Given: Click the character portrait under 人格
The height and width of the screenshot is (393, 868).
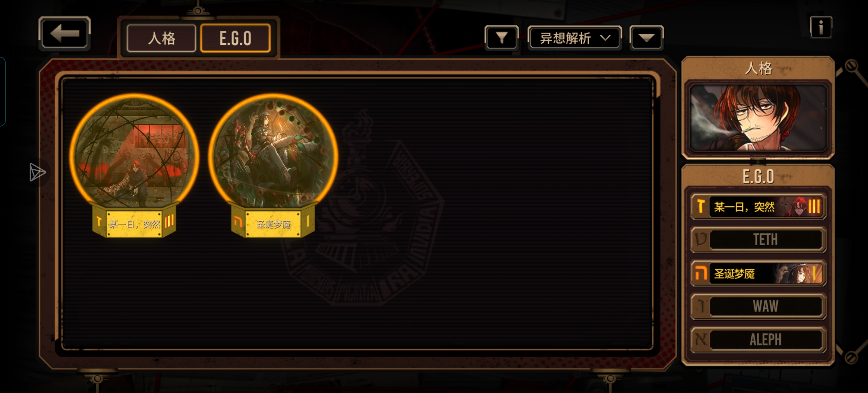Looking at the screenshot, I should coord(758,118).
